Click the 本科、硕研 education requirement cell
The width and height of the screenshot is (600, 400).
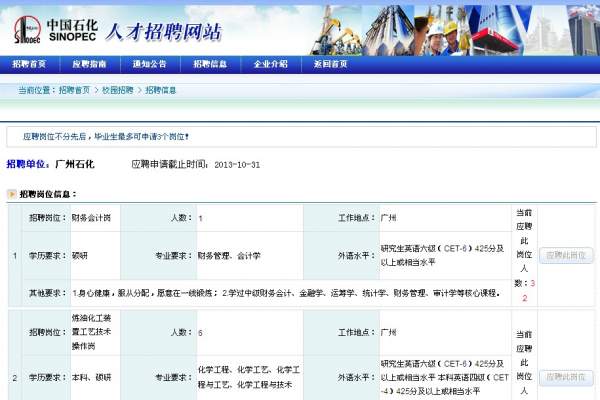91,377
